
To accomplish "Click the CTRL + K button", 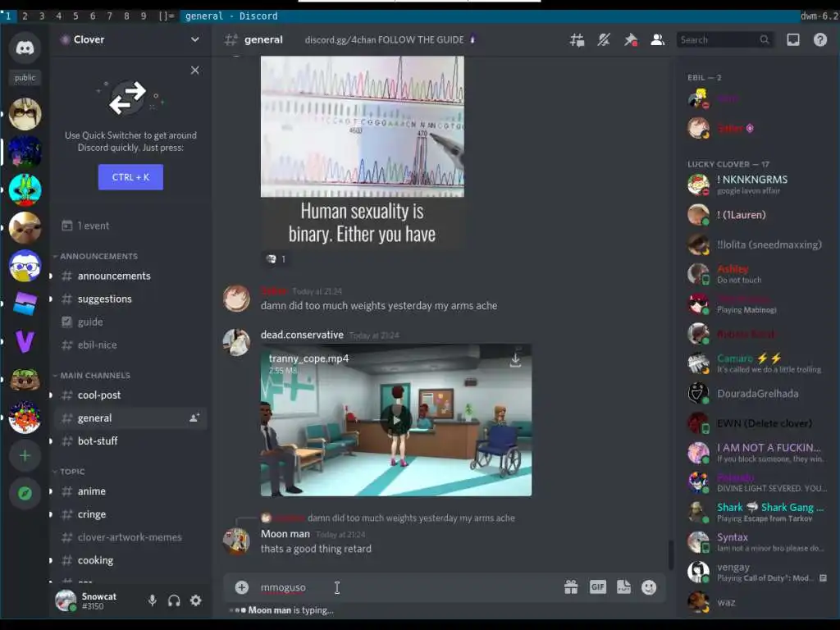I will click(130, 177).
